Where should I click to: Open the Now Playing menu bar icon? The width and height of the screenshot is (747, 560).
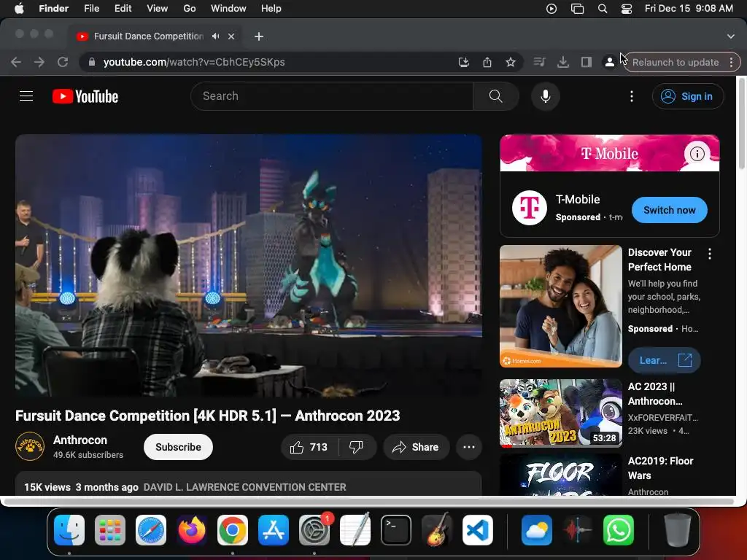[x=551, y=9]
